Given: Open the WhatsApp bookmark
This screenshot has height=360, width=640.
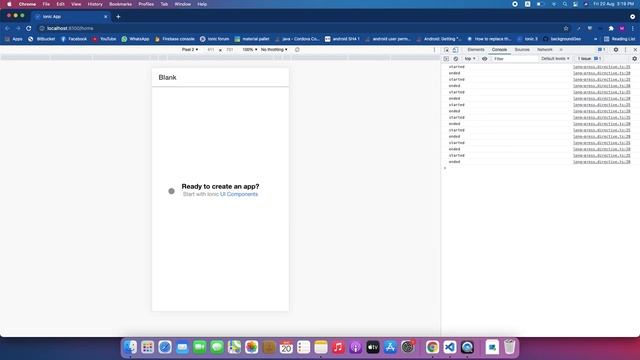Looking at the screenshot, I should coord(136,39).
